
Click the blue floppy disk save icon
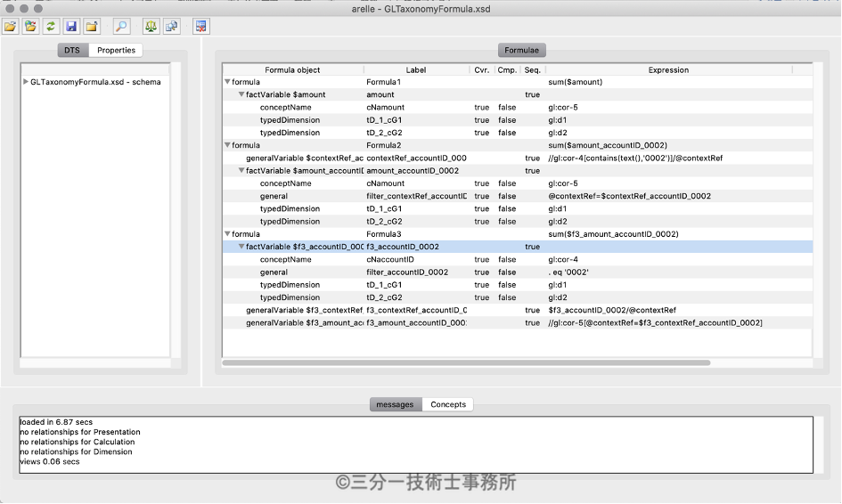[71, 27]
